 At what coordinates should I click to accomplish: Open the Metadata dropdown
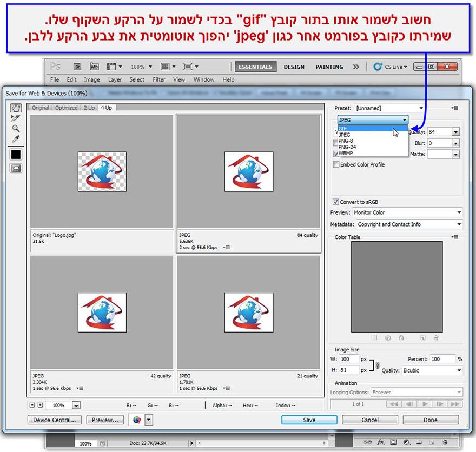point(409,224)
